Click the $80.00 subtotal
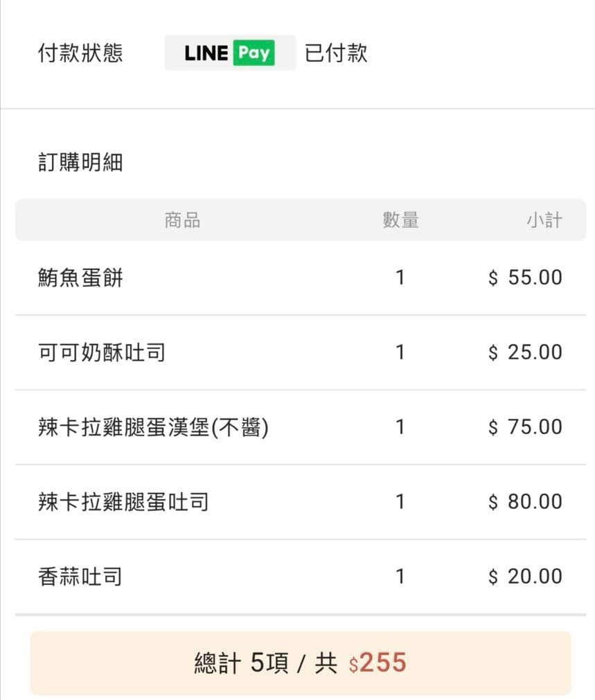This screenshot has height=700, width=595. [525, 502]
